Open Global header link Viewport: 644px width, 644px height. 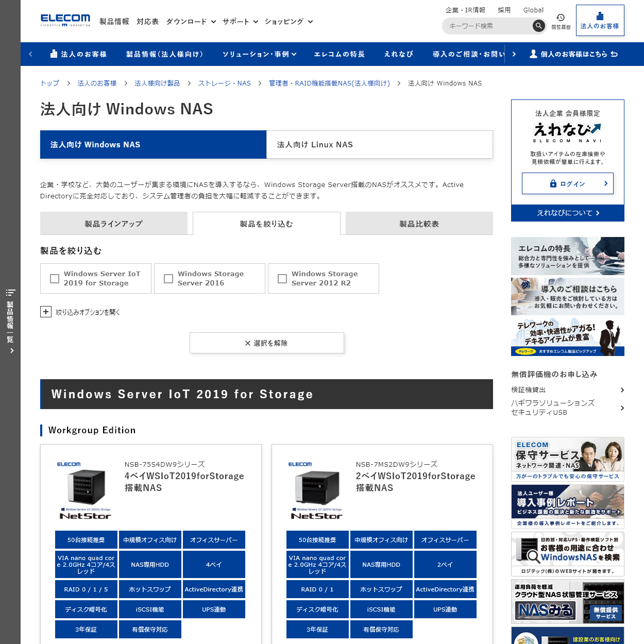[533, 10]
